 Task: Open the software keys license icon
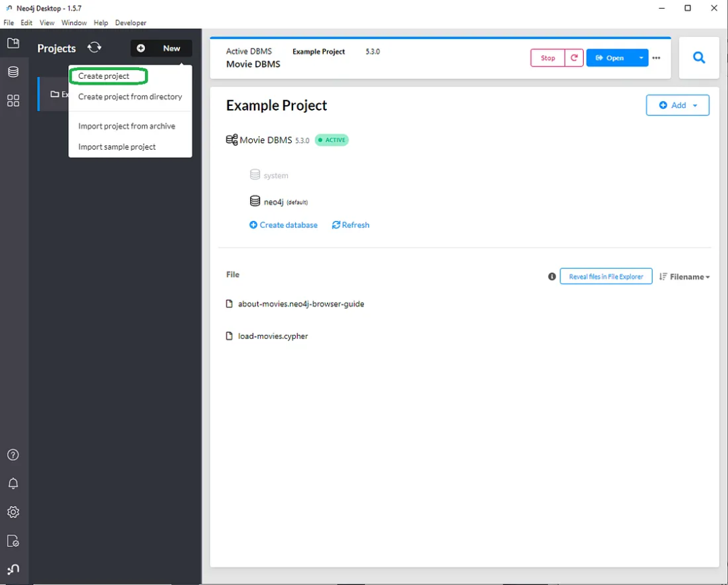click(13, 541)
